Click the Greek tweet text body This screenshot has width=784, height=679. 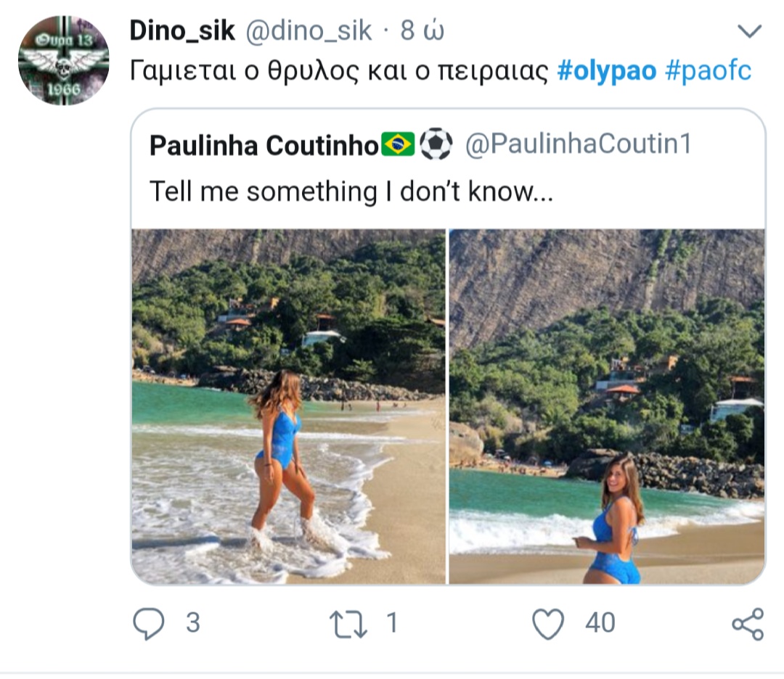click(339, 70)
